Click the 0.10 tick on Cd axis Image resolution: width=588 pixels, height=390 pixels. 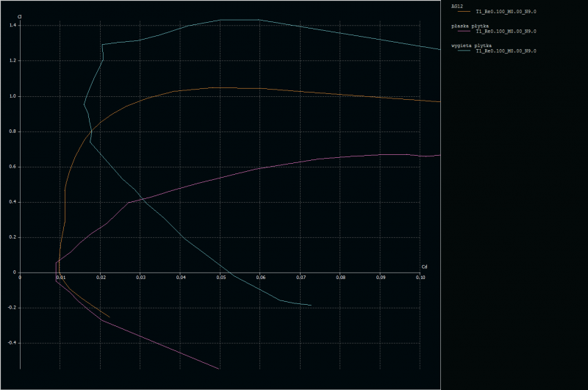pyautogui.click(x=420, y=278)
